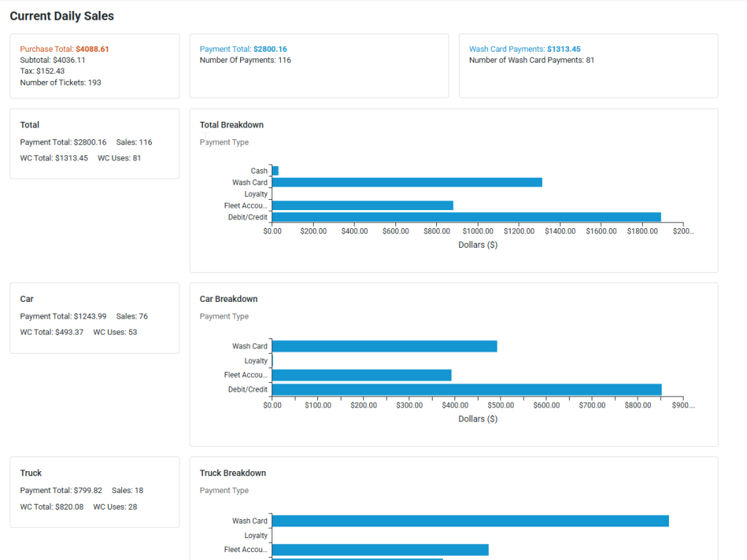Click the Wash Card Payments $1313.45 text

pos(525,49)
